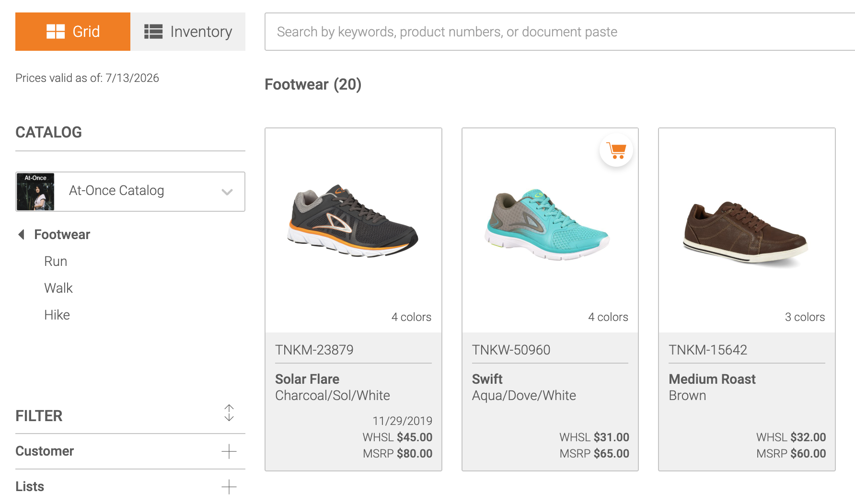Image resolution: width=855 pixels, height=504 pixels.
Task: Click MSRP $60.00 price
Action: (791, 454)
